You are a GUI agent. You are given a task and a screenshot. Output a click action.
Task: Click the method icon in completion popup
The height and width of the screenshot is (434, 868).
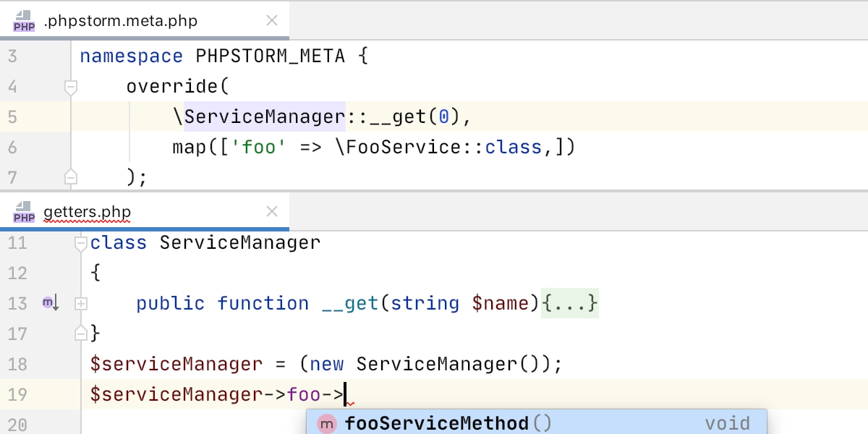(x=328, y=424)
